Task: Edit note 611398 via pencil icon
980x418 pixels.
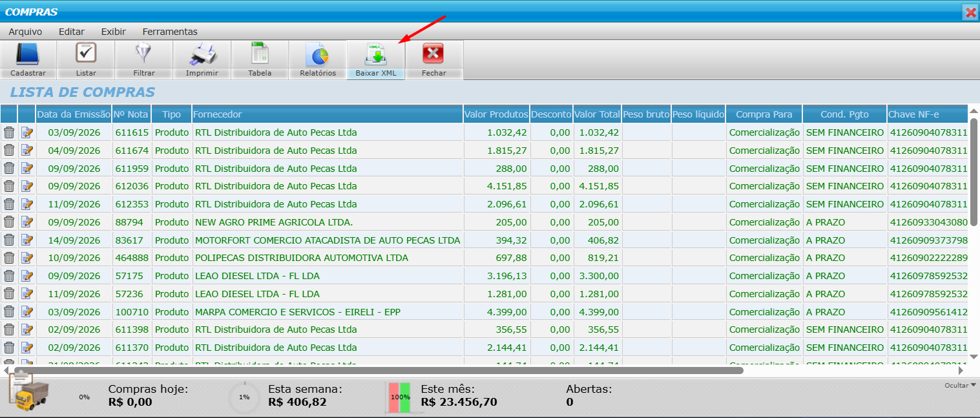Action: (x=26, y=329)
